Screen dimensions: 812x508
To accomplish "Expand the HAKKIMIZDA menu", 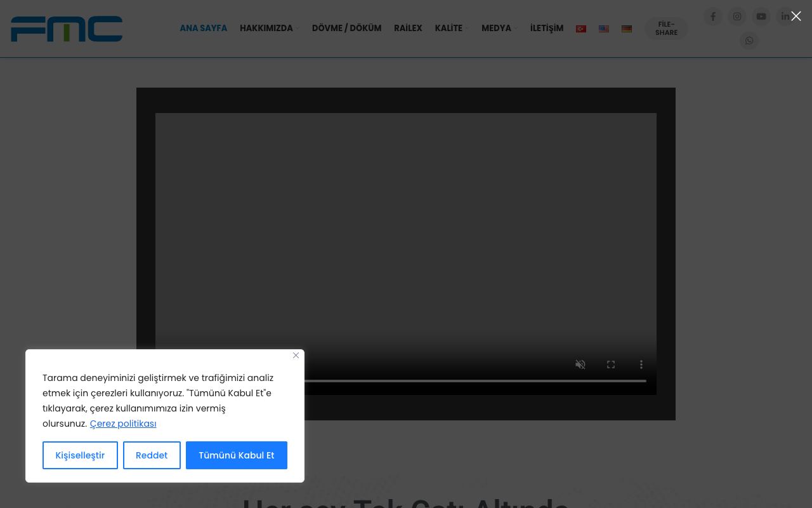I will pos(270,29).
